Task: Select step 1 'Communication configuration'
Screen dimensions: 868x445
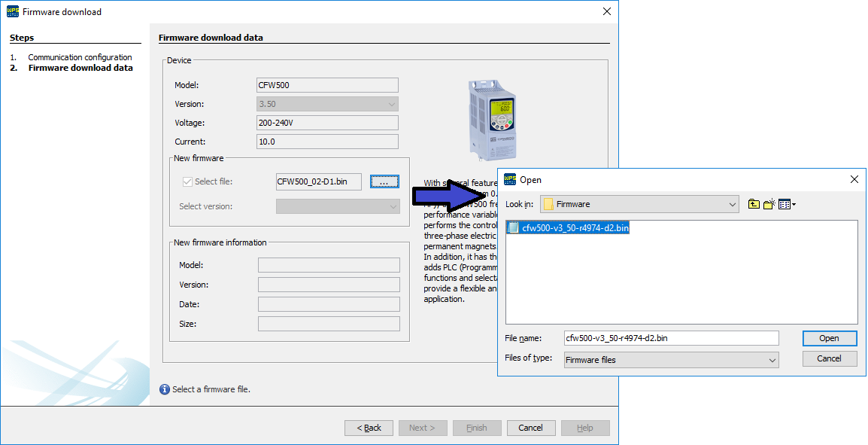Action: (80, 56)
